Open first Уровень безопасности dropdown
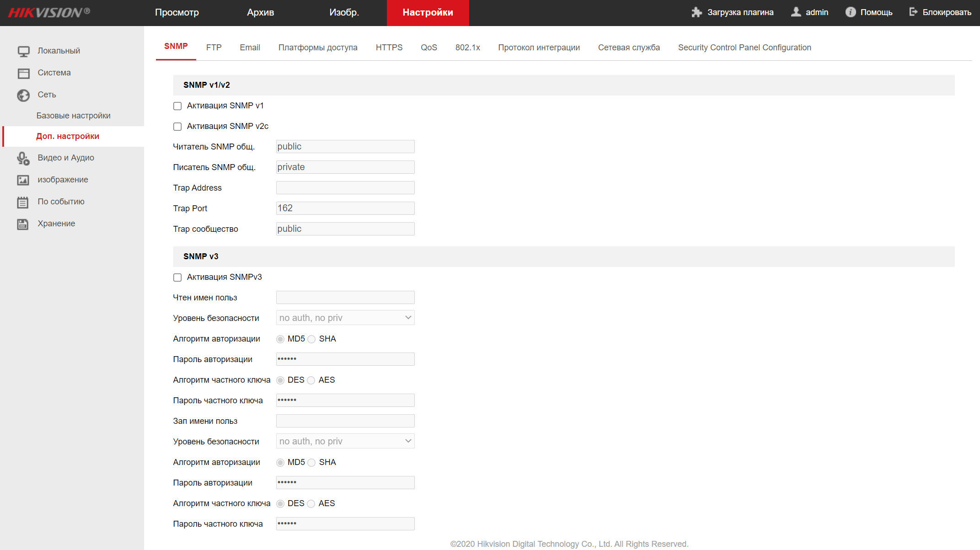The height and width of the screenshot is (550, 980). click(x=345, y=318)
